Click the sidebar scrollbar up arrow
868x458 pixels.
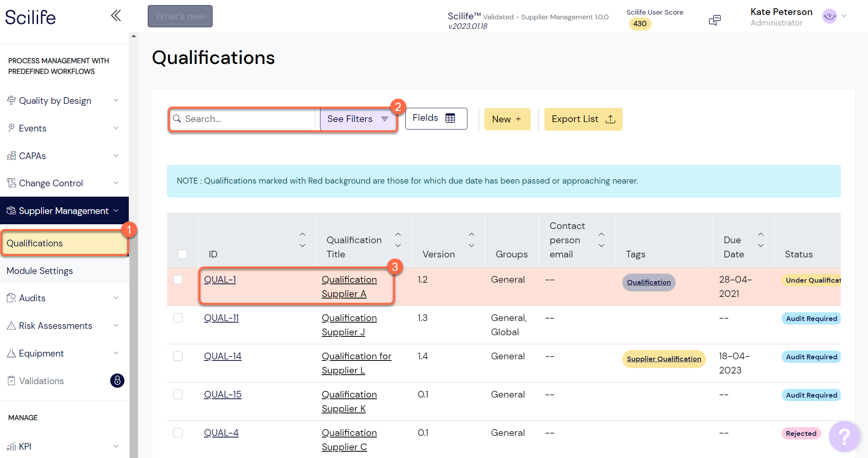[134, 36]
